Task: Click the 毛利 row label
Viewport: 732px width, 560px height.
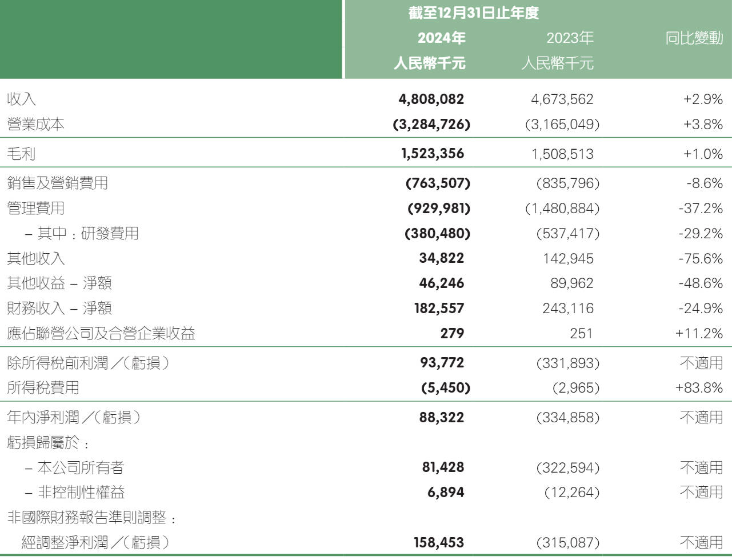Action: [x=21, y=154]
